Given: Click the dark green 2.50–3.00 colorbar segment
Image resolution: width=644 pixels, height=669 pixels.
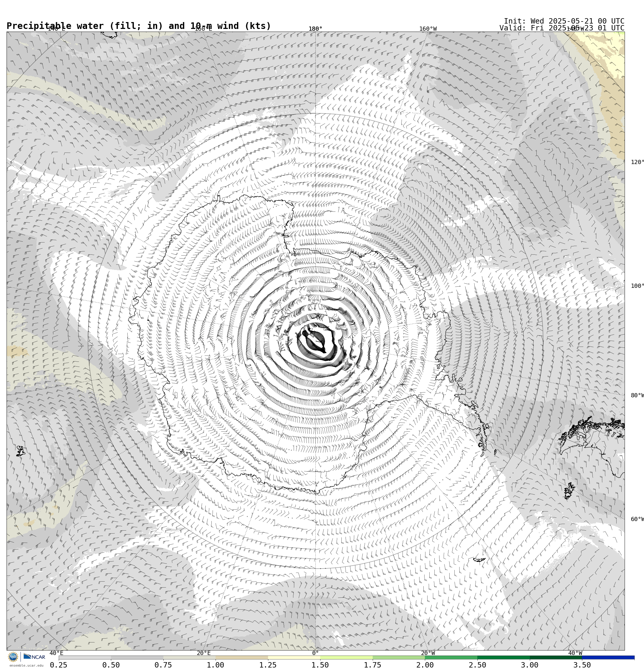Looking at the screenshot, I should tap(504, 657).
